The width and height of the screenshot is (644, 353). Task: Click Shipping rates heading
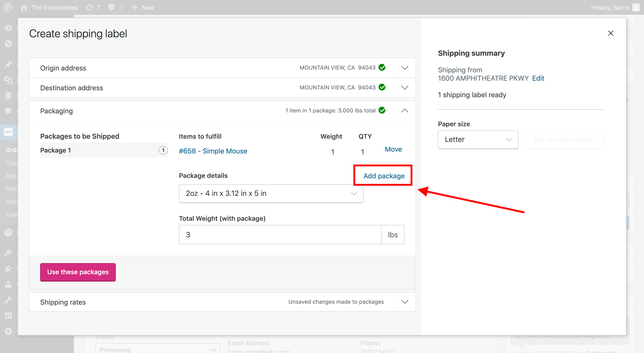click(x=63, y=302)
